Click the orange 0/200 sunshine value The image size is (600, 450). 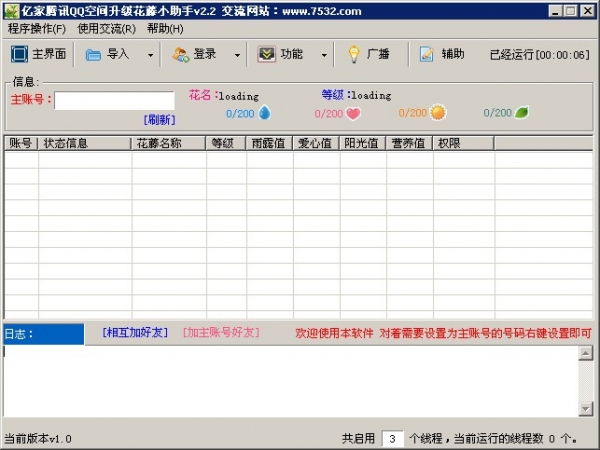(412, 113)
